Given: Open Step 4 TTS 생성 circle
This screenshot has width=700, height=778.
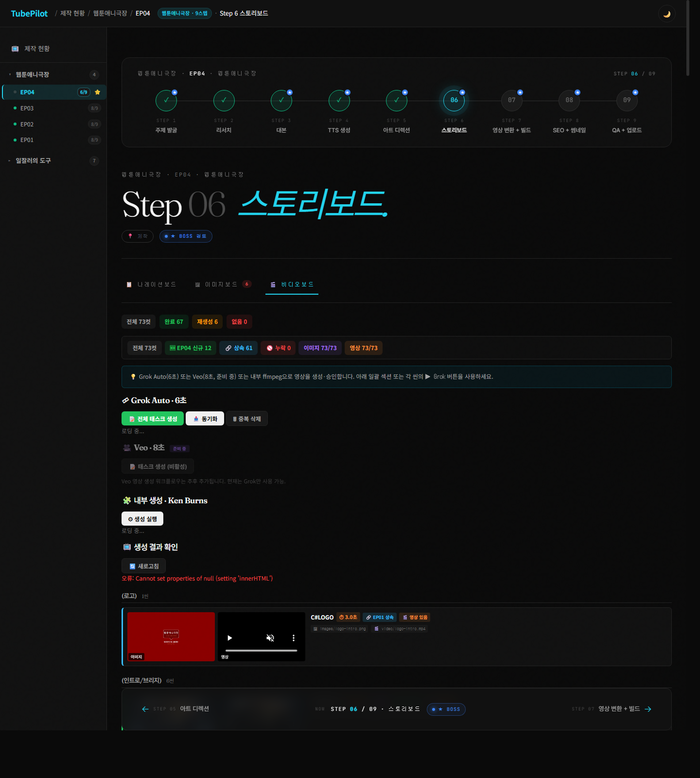Looking at the screenshot, I should [x=339, y=101].
